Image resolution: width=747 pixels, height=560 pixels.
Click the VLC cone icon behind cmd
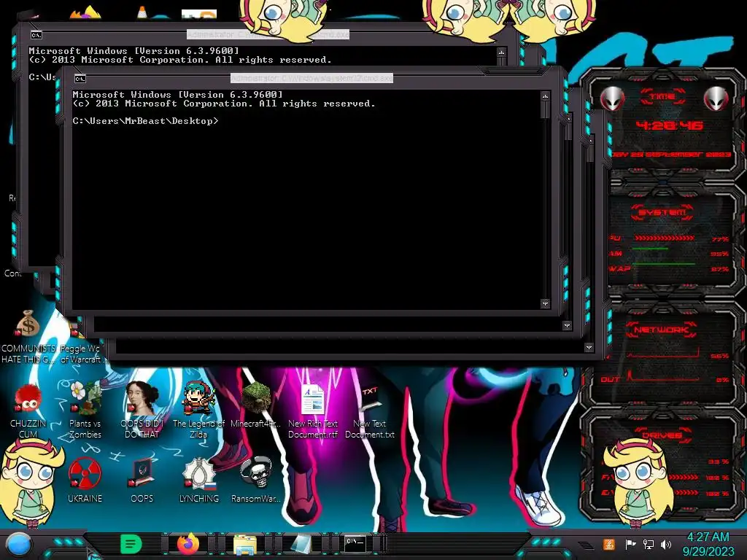(x=142, y=12)
